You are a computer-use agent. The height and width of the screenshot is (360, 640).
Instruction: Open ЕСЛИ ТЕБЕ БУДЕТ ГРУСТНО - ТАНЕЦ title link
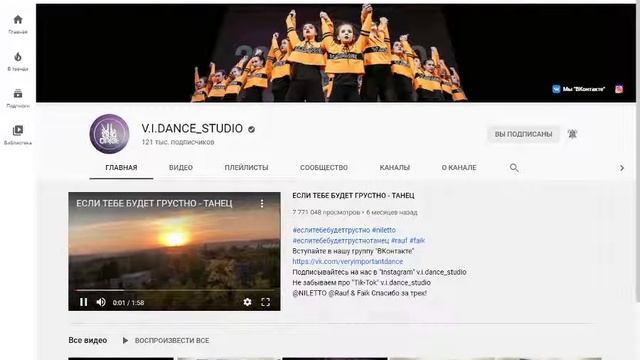353,196
